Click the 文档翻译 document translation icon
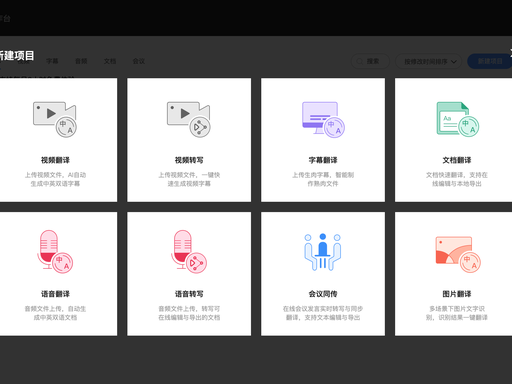 457,119
